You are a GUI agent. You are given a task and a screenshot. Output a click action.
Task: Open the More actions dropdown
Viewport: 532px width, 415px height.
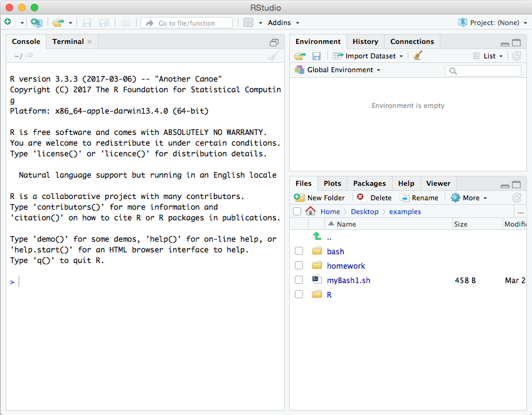pos(469,198)
